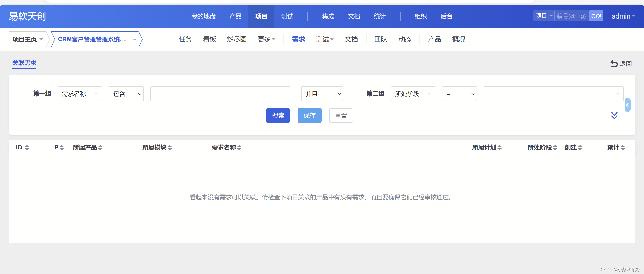Sort by 所属产品 column arrows
644x274 pixels.
[100, 148]
